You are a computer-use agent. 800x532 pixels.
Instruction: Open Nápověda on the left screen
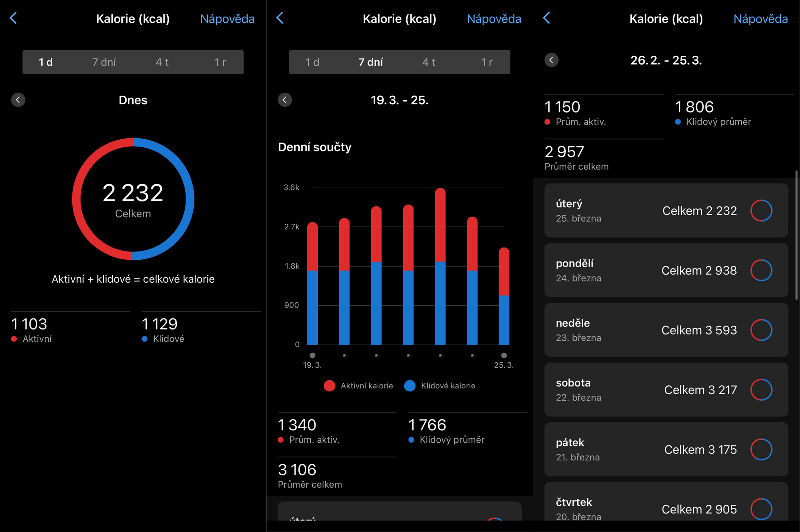click(x=227, y=19)
